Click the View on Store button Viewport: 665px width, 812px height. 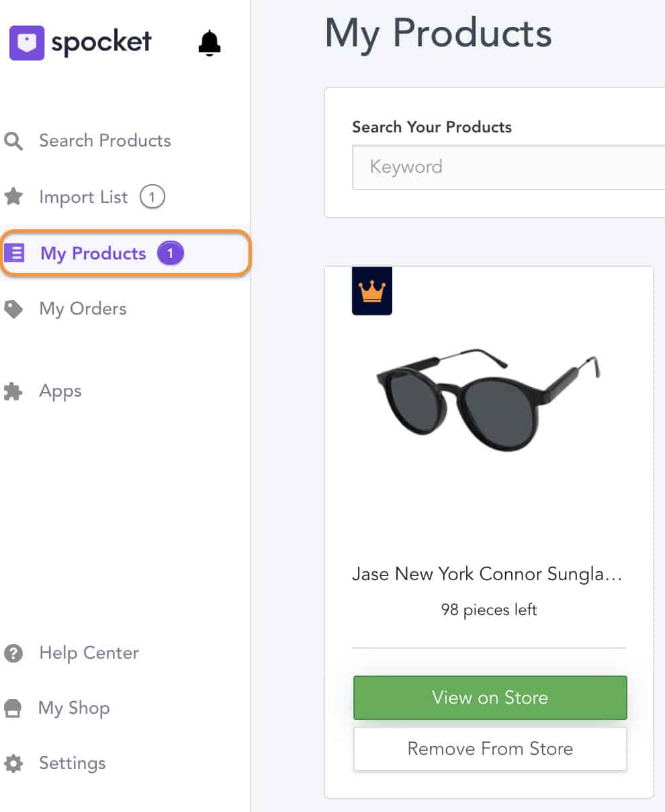[489, 698]
